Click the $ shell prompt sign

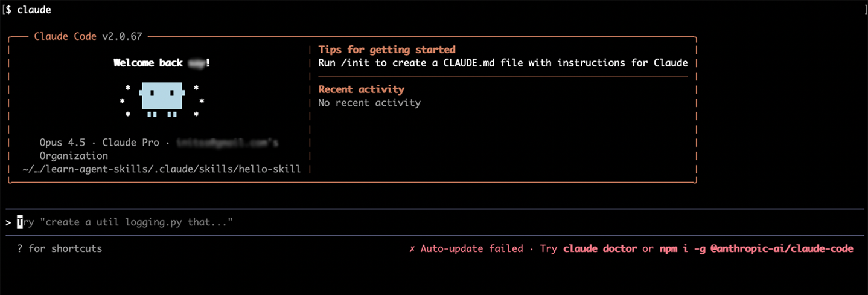coord(8,10)
